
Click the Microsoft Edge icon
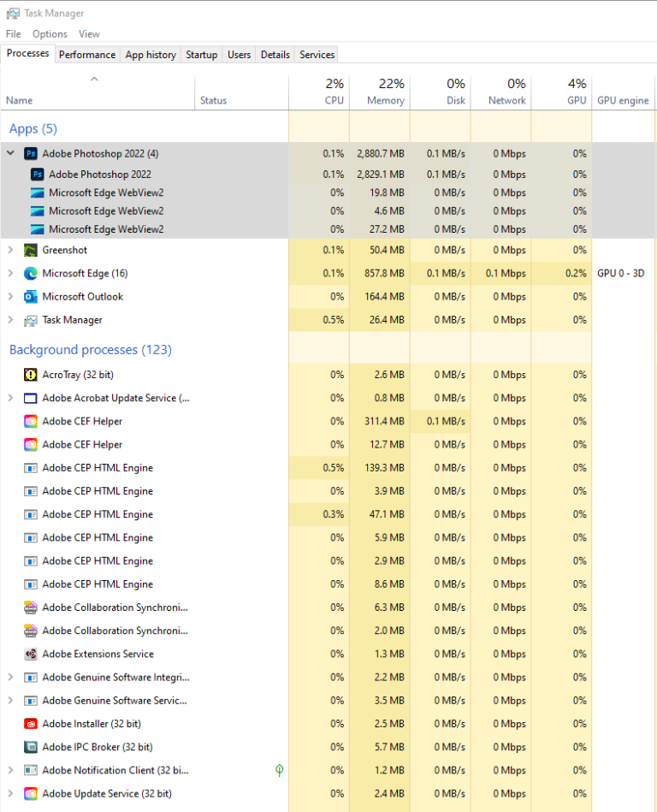pos(31,274)
